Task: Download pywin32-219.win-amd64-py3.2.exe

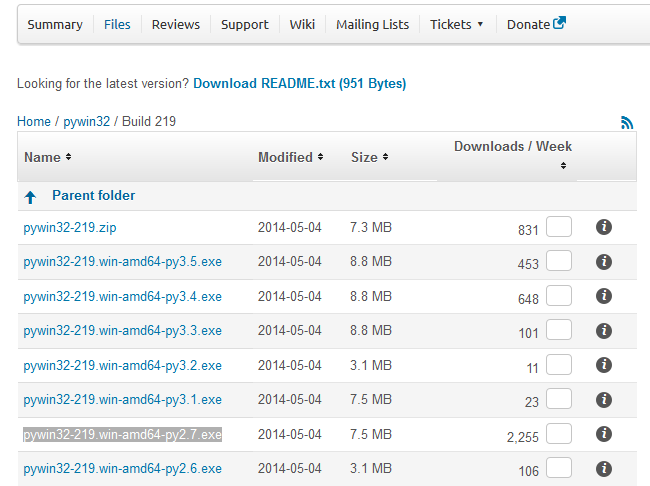Action: pos(122,365)
